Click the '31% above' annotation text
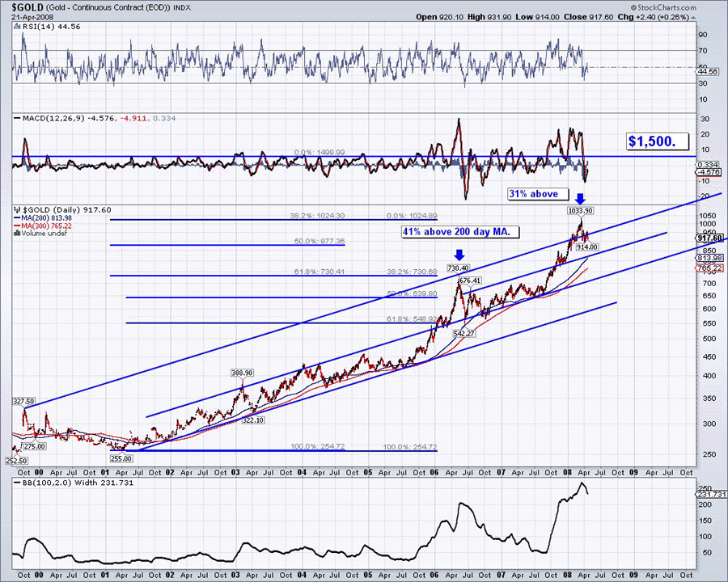Viewport: 728px width, 582px height. 533,194
